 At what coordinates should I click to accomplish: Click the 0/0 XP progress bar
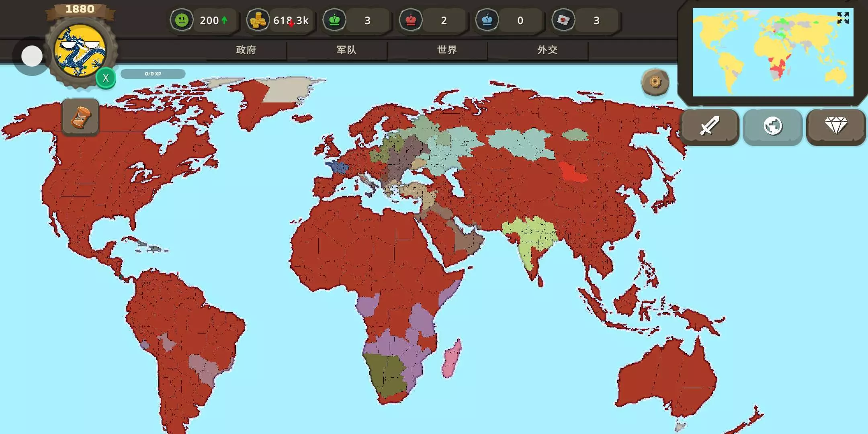pyautogui.click(x=153, y=74)
